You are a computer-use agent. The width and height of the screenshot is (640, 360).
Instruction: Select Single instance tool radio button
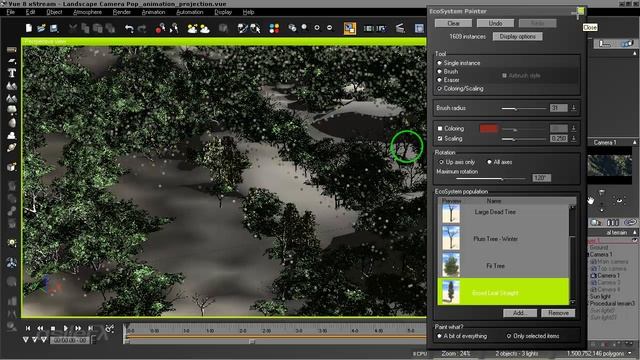[440, 63]
